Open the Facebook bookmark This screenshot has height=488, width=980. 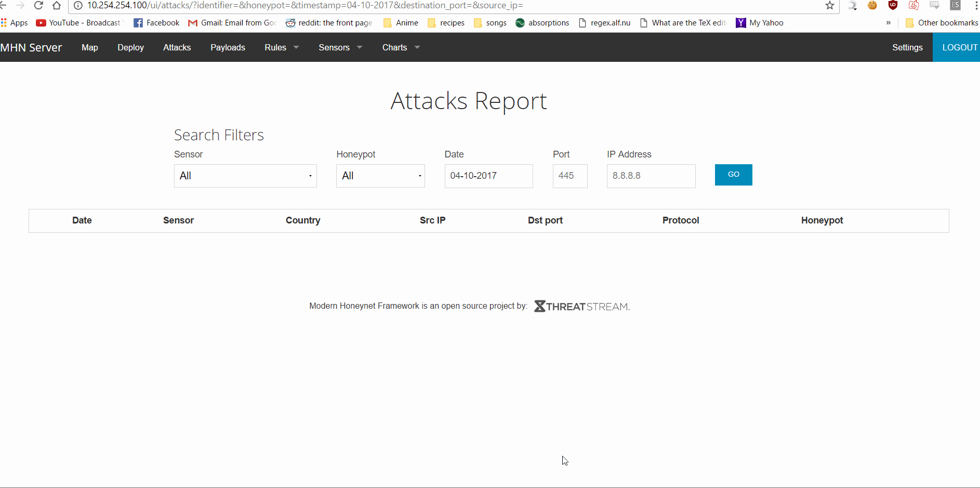(x=156, y=23)
